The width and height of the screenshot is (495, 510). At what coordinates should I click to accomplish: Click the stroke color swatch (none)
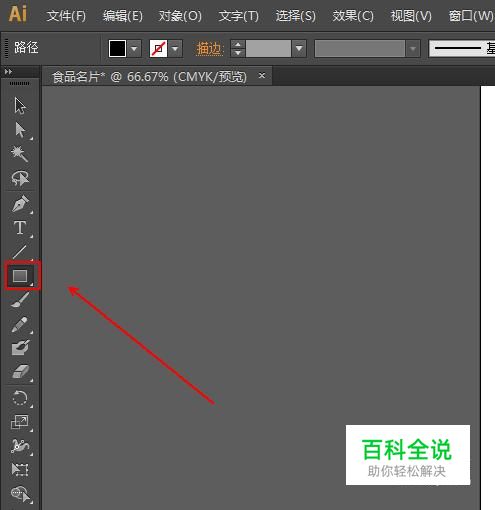pyautogui.click(x=158, y=49)
